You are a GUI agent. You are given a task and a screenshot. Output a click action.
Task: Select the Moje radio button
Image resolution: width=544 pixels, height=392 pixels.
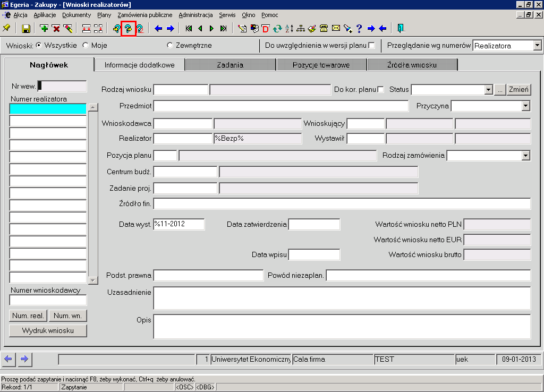(86, 45)
